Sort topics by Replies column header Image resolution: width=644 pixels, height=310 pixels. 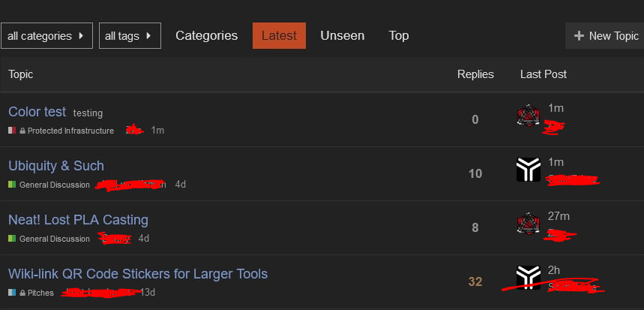475,74
